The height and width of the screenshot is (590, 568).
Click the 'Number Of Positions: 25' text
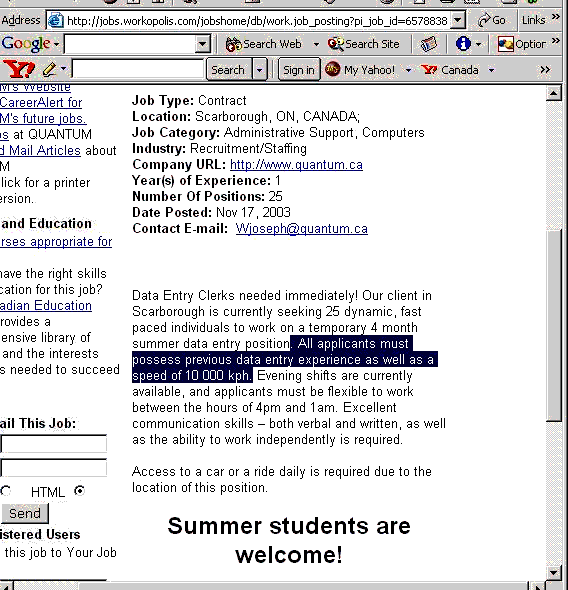pyautogui.click(x=207, y=196)
